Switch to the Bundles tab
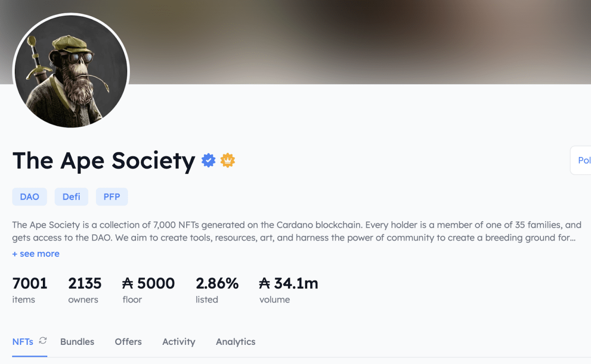 [x=77, y=341]
